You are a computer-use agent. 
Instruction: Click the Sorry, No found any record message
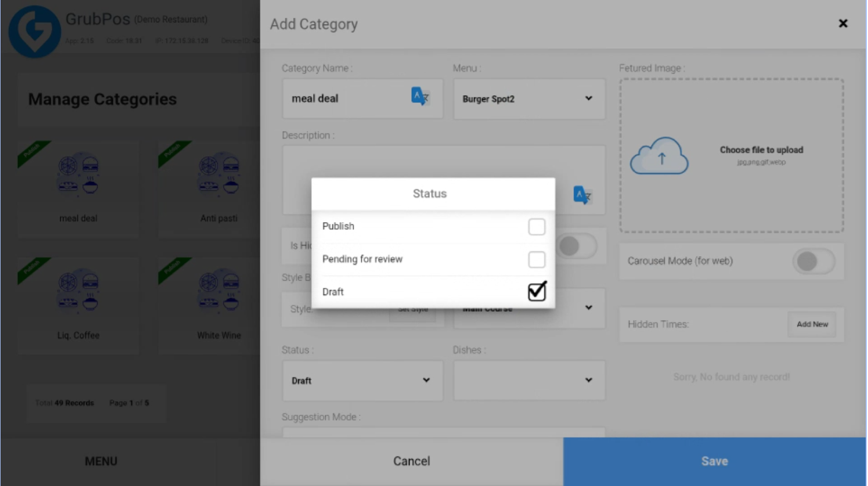732,377
